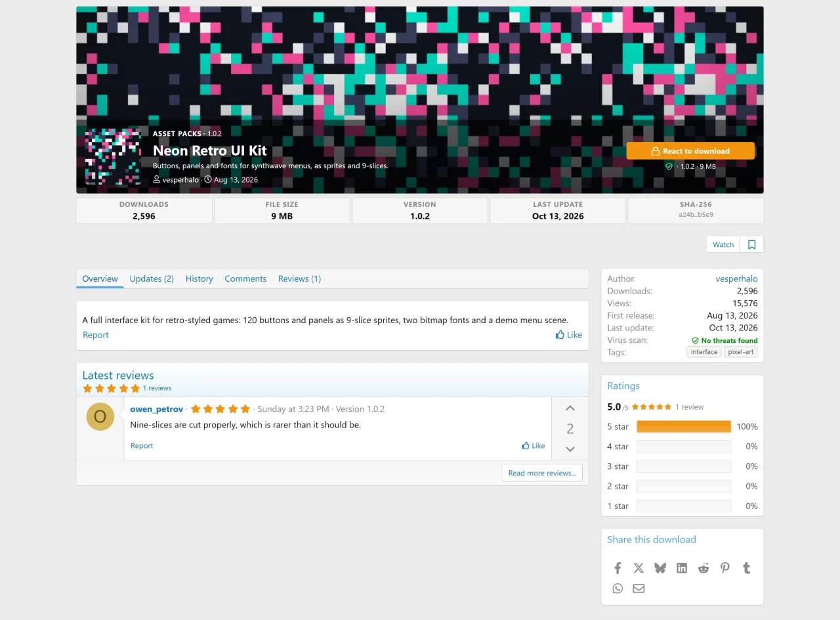The image size is (840, 620).
Task: Share on Pinterest icon
Action: pos(725,568)
